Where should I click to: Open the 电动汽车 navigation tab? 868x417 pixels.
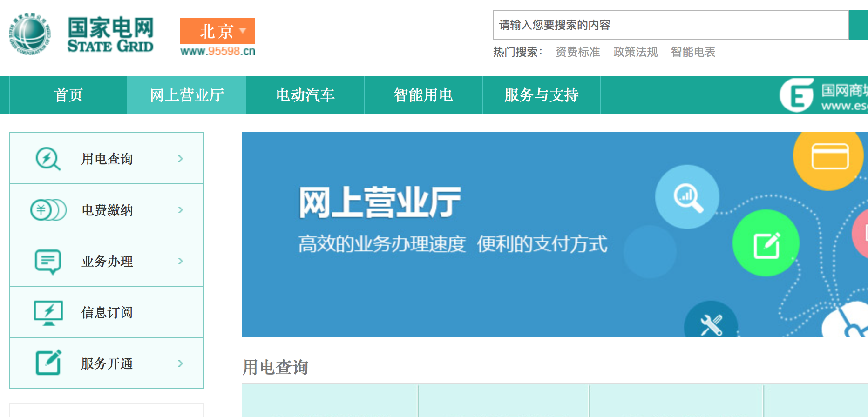305,95
